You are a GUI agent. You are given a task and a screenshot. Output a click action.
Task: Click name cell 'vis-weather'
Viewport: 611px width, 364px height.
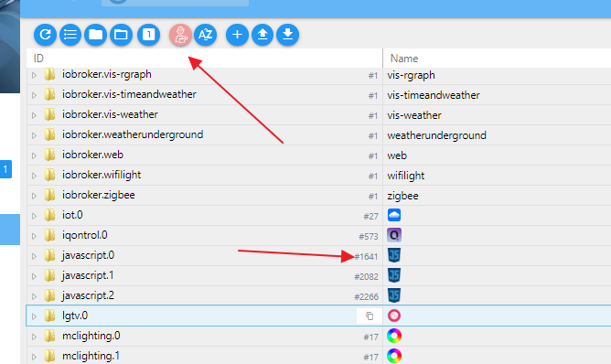coord(414,115)
